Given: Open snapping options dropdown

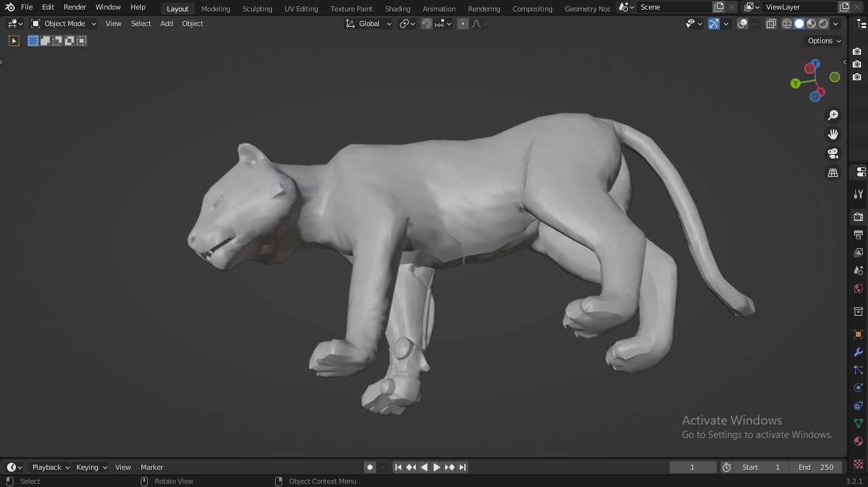Looking at the screenshot, I should (x=443, y=24).
